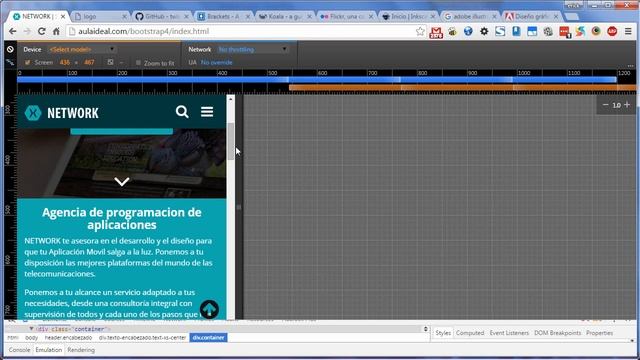The width and height of the screenshot is (640, 360).
Task: Click the down chevron on hero image
Action: tap(122, 182)
